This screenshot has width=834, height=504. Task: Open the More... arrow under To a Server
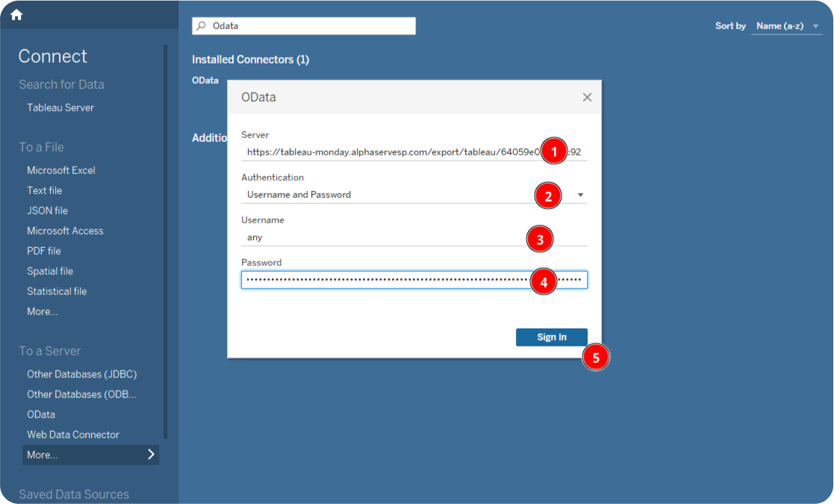pos(151,454)
